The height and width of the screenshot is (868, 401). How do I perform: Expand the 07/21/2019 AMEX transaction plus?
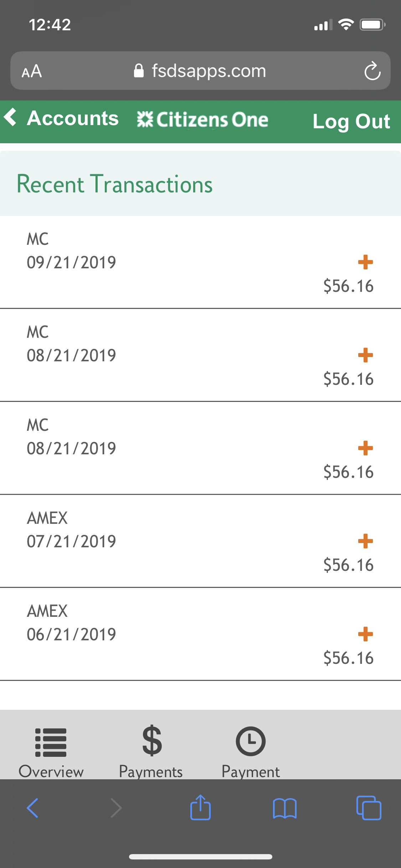[x=365, y=541]
